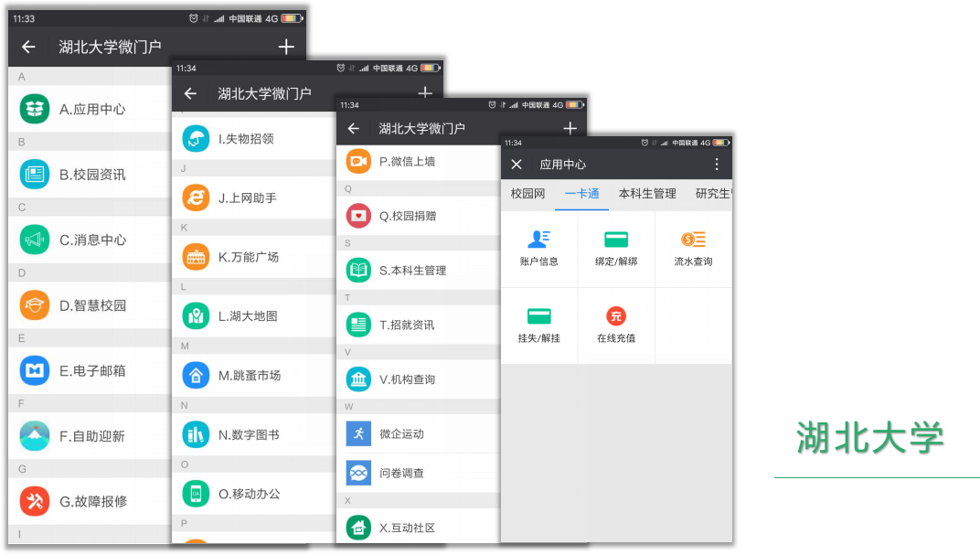Click the L.湖大地图 label text

click(x=248, y=316)
